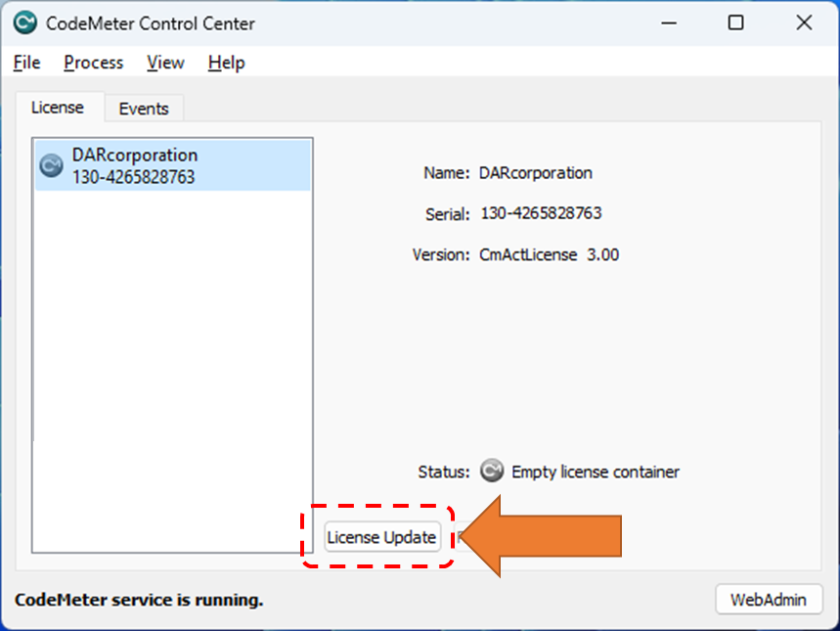Image resolution: width=840 pixels, height=631 pixels.
Task: Click the CodeMeter logo in title bar
Action: point(25,23)
